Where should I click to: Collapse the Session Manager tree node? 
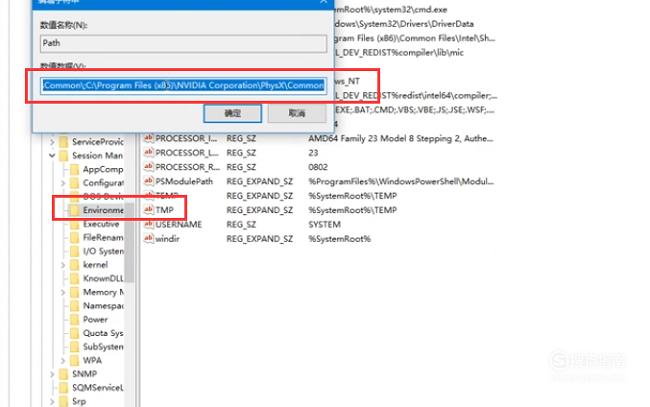coord(52,156)
